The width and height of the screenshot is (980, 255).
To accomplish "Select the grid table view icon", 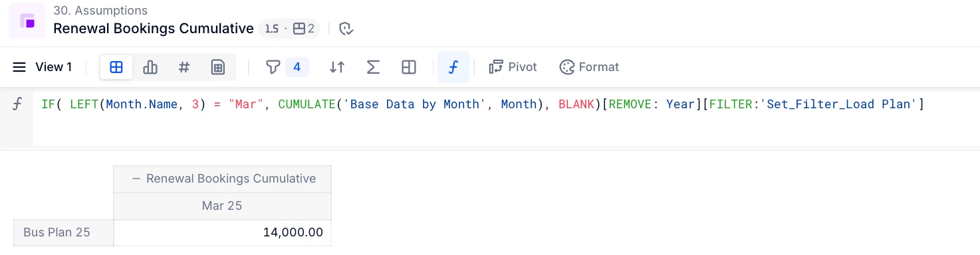I will 116,67.
